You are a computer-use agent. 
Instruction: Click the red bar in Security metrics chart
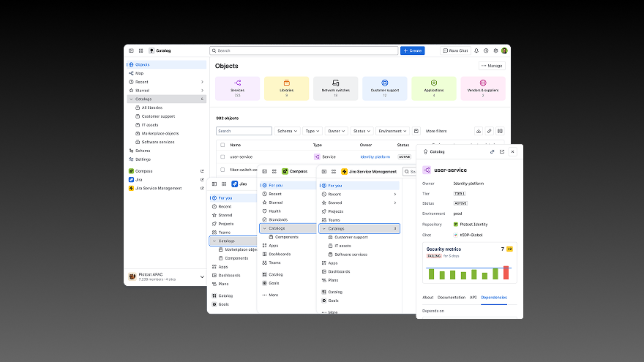coord(505,273)
